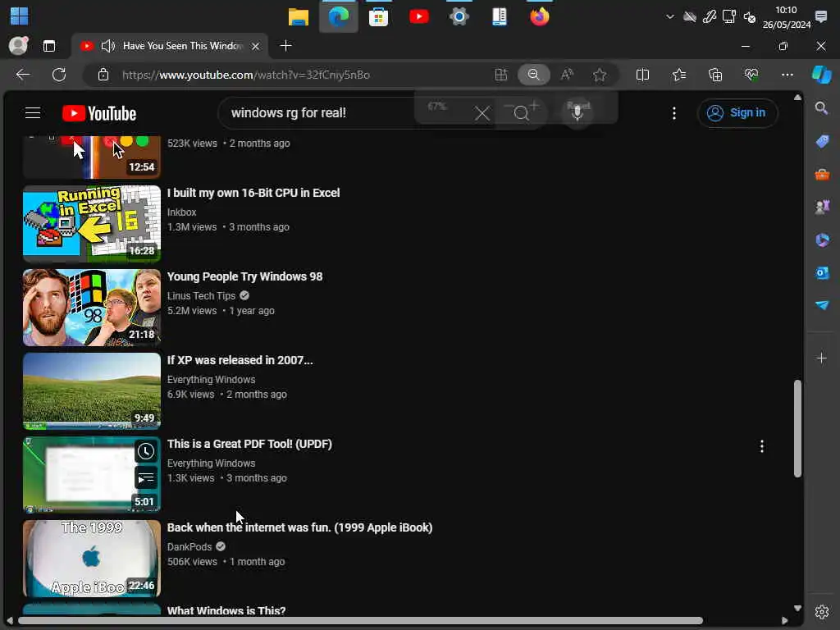Open the notification center icon
This screenshot has height=630, width=840.
point(820,16)
